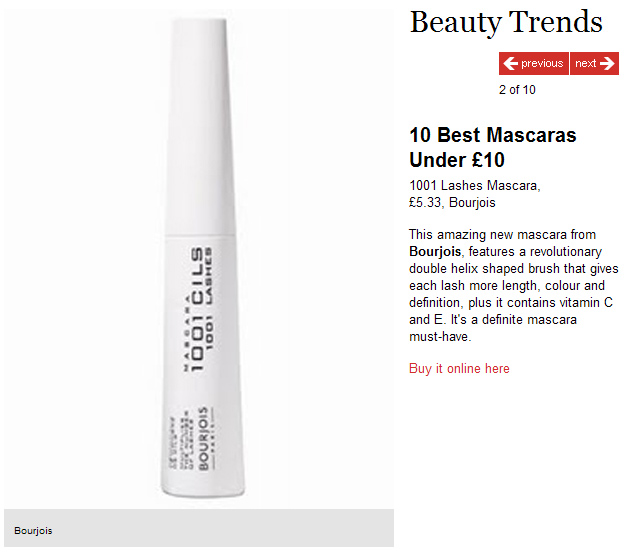Click the Bourjois caption under the photo
This screenshot has height=552, width=636.
[x=33, y=531]
